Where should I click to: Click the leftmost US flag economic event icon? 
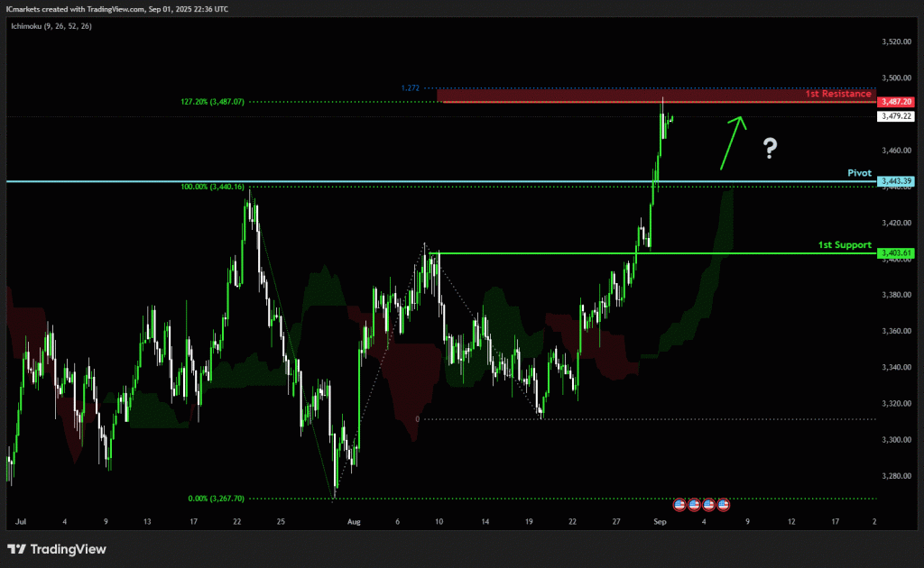pyautogui.click(x=679, y=504)
